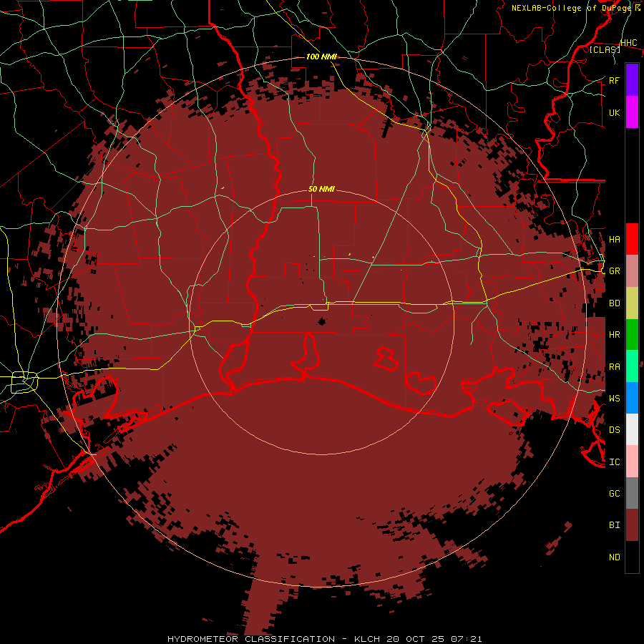Click the GC legend label
Viewport: 644px width, 644px height.
click(x=614, y=494)
